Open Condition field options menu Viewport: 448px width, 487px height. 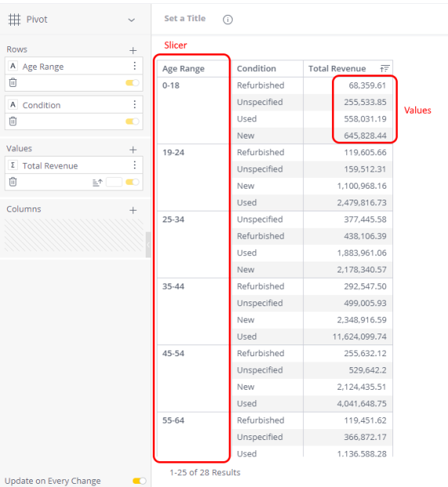click(x=135, y=104)
